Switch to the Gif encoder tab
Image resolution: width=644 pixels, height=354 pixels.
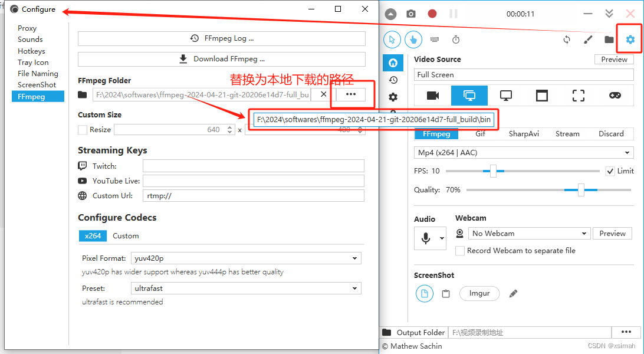pos(480,134)
